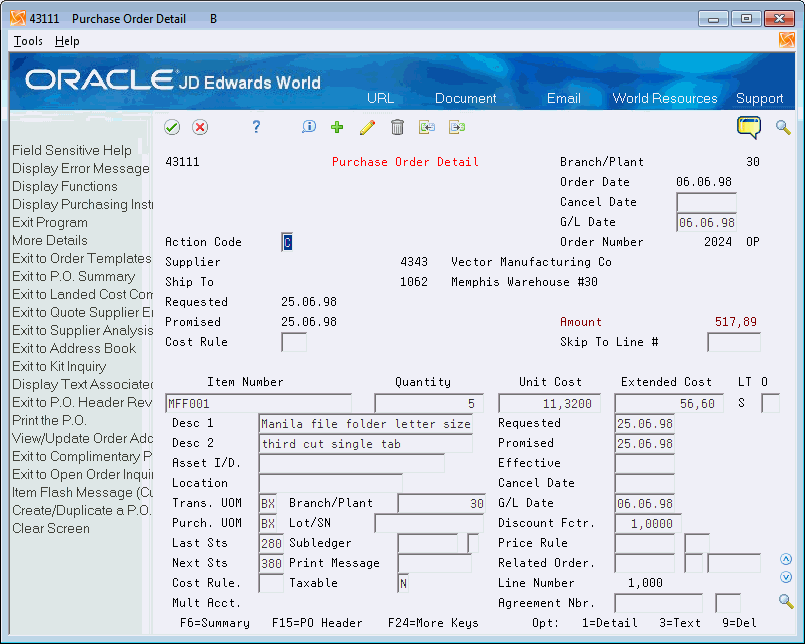Click the Agreement Nbr. field

tap(658, 603)
